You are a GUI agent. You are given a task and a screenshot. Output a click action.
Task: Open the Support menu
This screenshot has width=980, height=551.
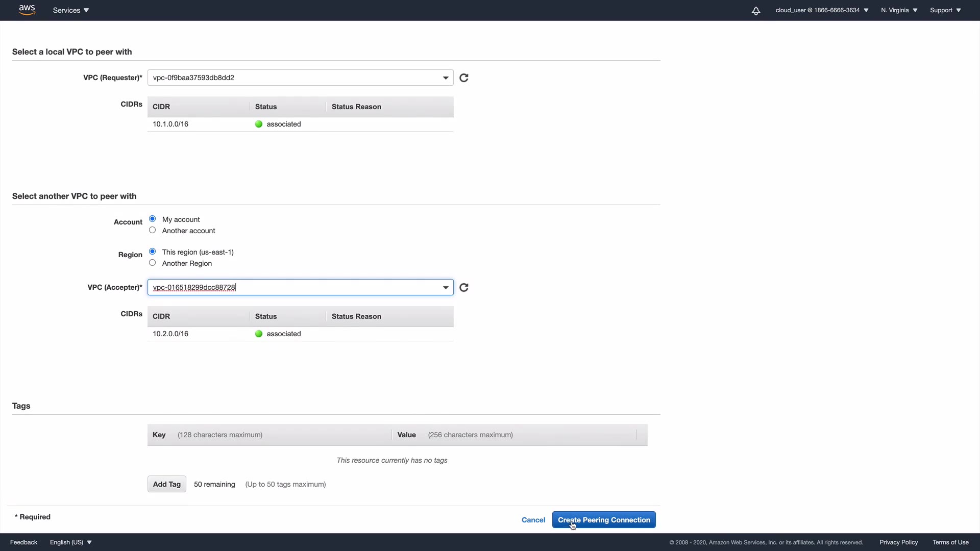[x=945, y=10]
